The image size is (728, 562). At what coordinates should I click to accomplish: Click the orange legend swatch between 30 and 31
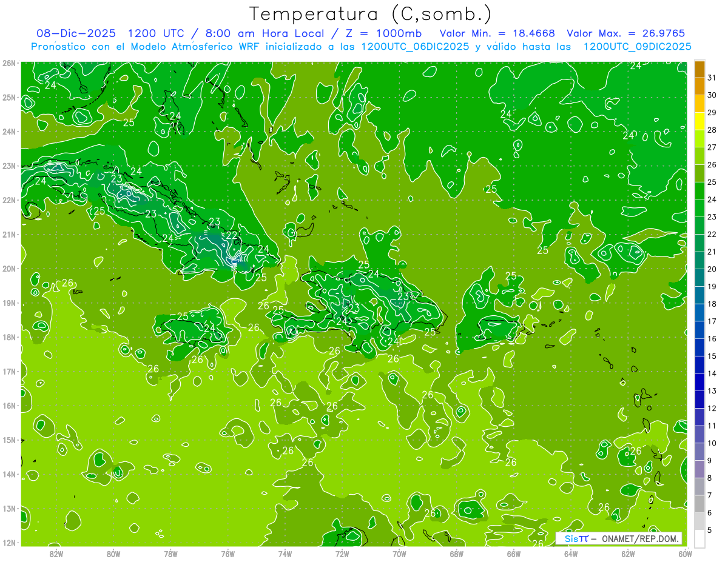pos(699,86)
